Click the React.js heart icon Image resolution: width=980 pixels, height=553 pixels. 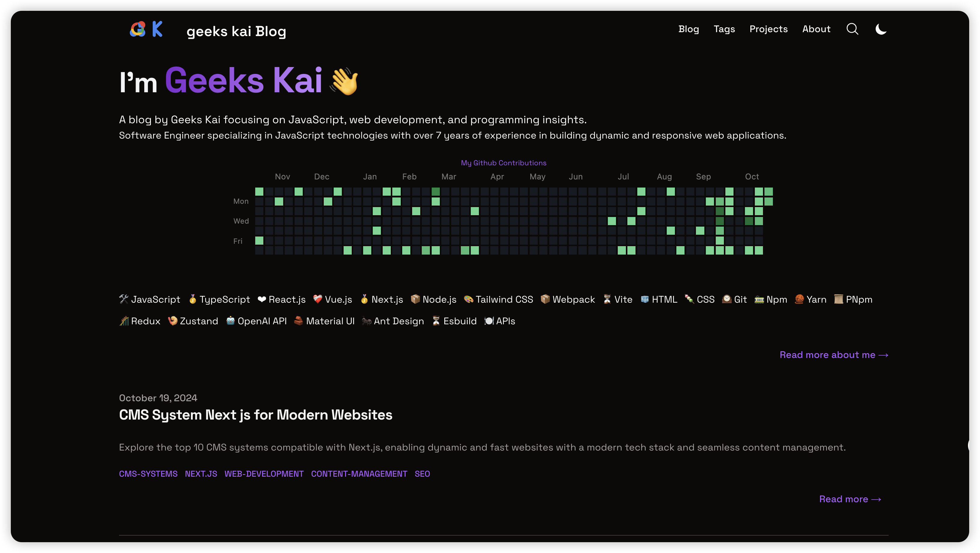point(262,299)
